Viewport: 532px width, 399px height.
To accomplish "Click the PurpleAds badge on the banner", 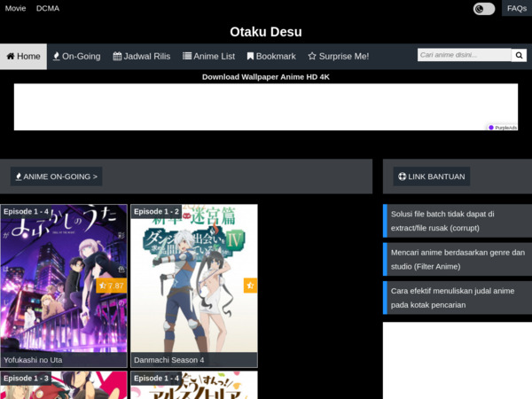I will coord(503,128).
